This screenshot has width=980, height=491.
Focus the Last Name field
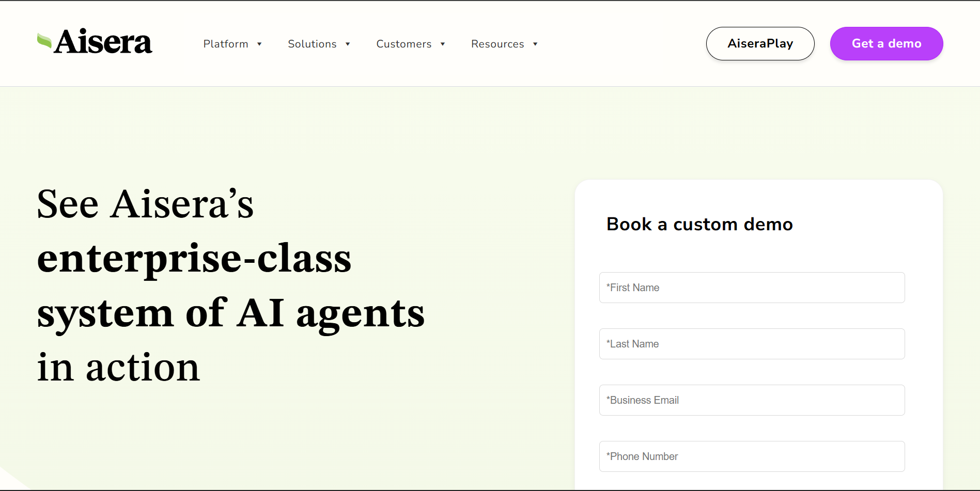click(x=752, y=344)
